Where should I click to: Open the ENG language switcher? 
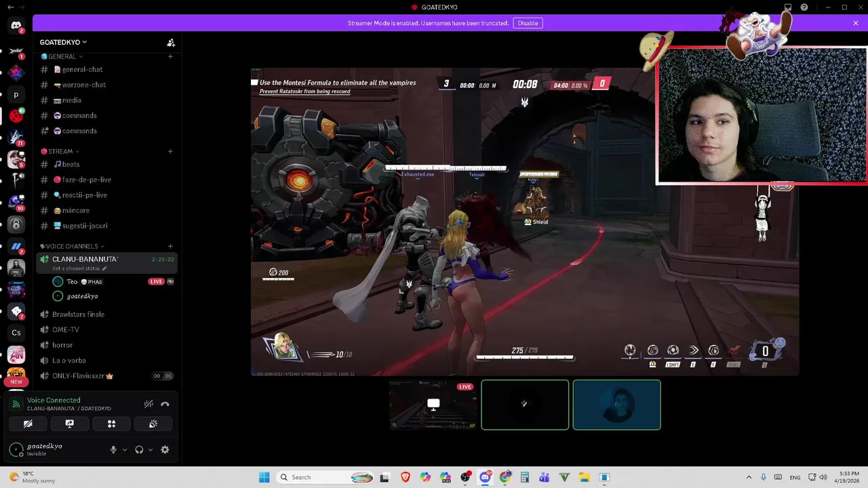(795, 477)
